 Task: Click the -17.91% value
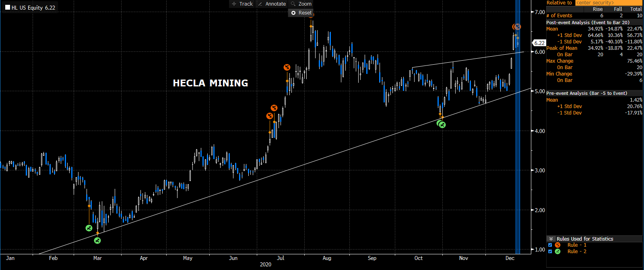[x=634, y=113]
